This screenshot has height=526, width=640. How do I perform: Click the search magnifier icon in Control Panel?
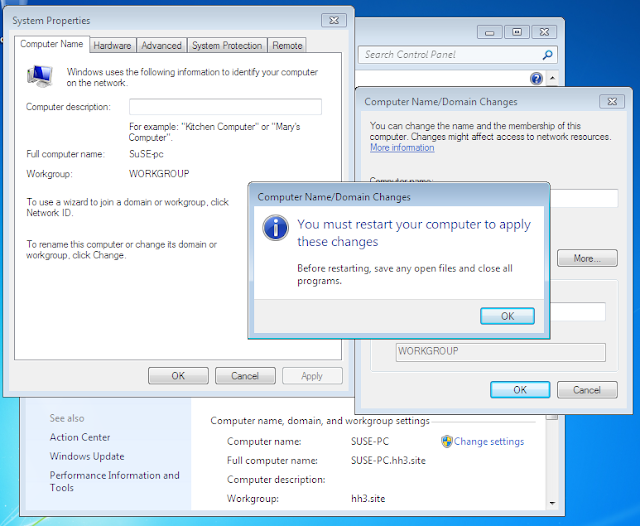(x=547, y=55)
